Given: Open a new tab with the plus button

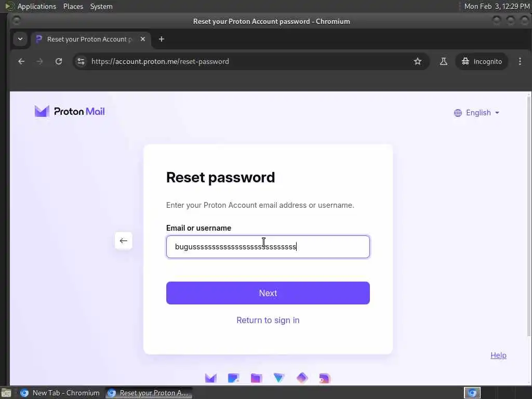Looking at the screenshot, I should tap(162, 39).
